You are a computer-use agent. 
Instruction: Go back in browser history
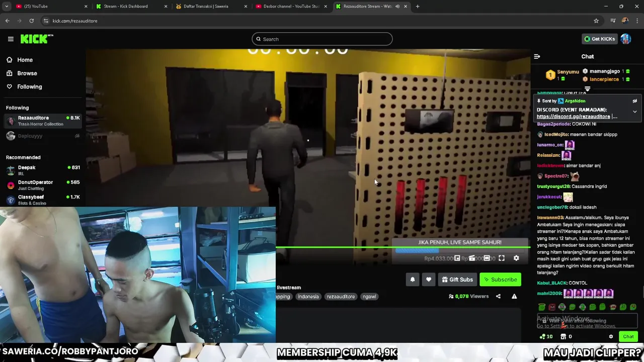click(x=7, y=21)
